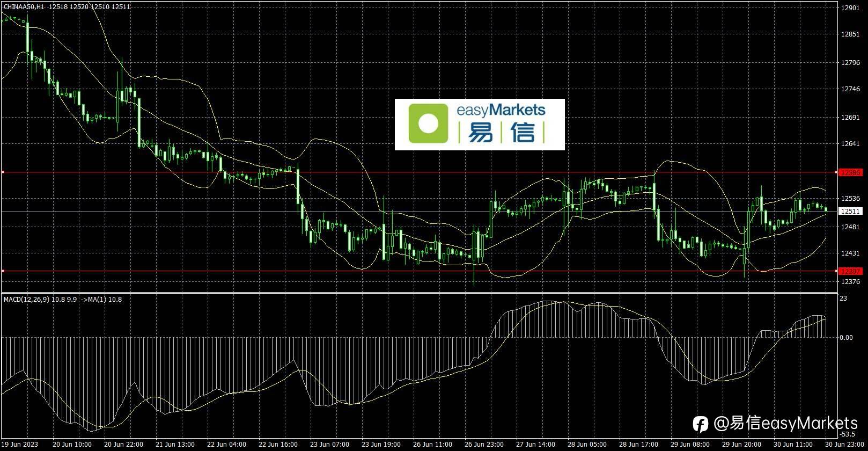Image resolution: width=868 pixels, height=451 pixels.
Task: Click the 30 Jun 23:00 time label
Action: [x=844, y=445]
